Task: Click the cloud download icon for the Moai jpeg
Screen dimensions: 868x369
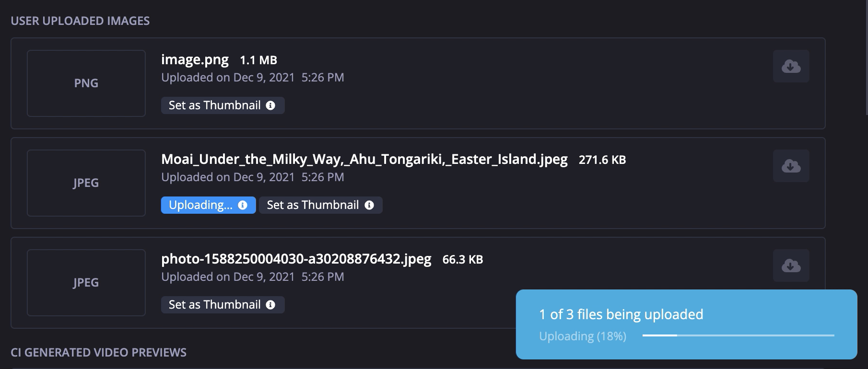Action: tap(791, 166)
